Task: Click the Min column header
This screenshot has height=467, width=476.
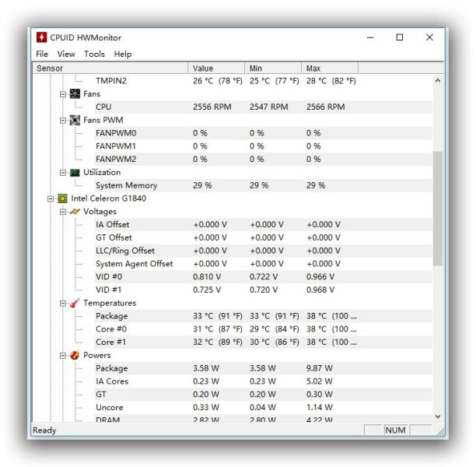Action: tap(273, 68)
